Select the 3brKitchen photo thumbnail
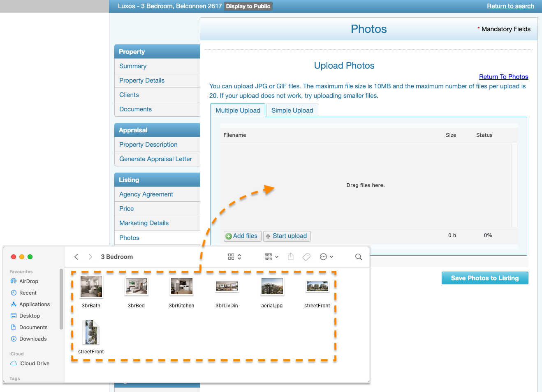The width and height of the screenshot is (542, 392). click(x=181, y=287)
